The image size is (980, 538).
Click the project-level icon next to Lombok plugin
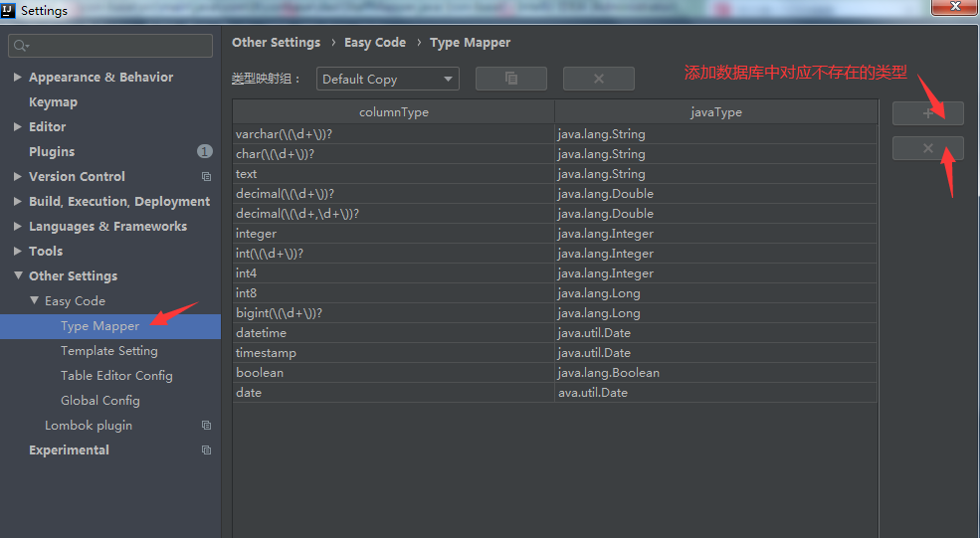[206, 426]
